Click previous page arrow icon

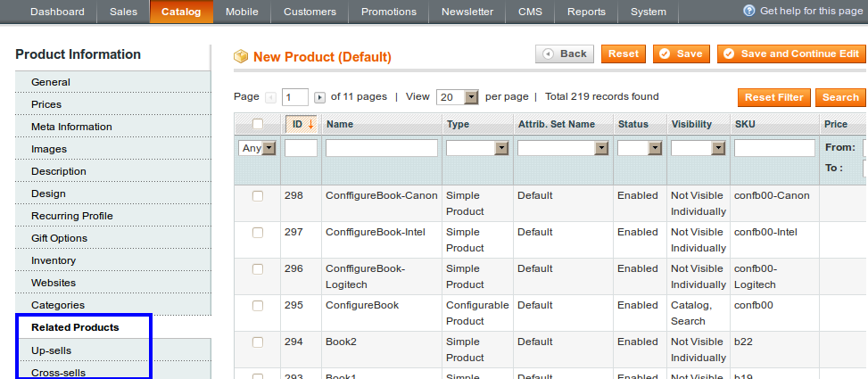(x=270, y=97)
